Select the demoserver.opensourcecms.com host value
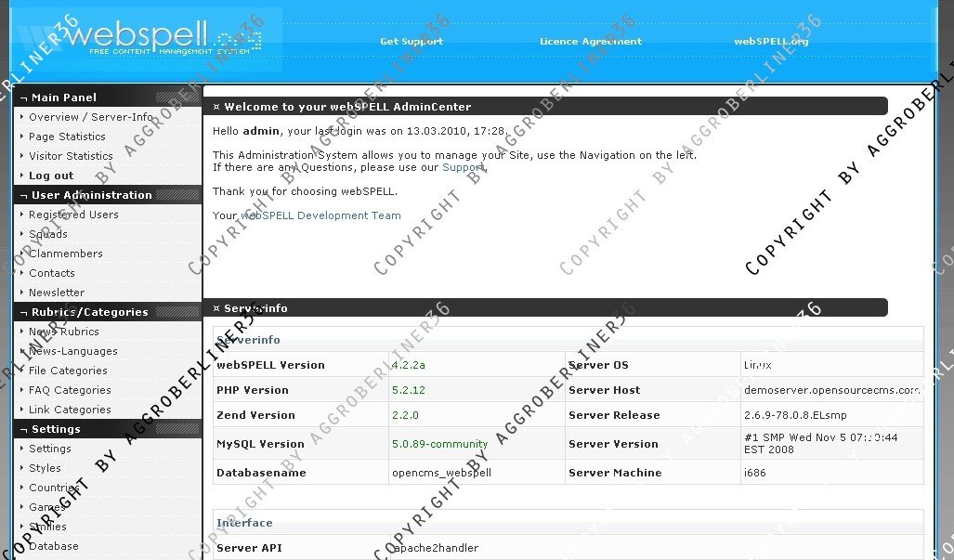Viewport: 954px width, 560px height. pos(831,390)
